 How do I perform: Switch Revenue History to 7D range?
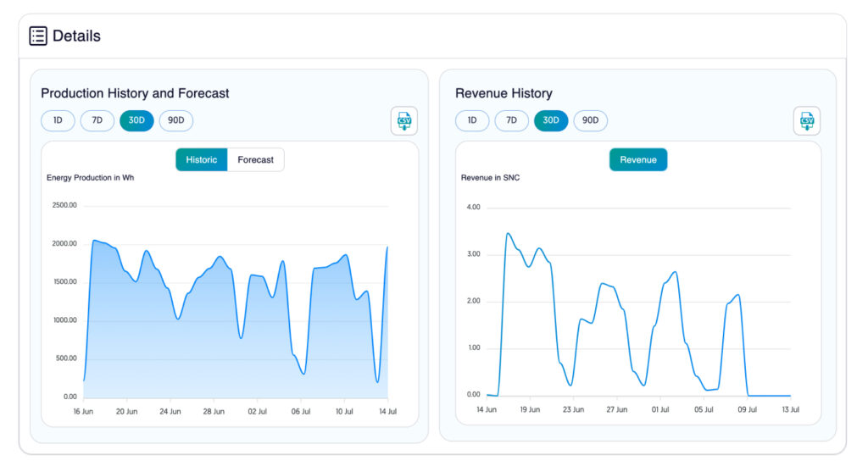(512, 120)
